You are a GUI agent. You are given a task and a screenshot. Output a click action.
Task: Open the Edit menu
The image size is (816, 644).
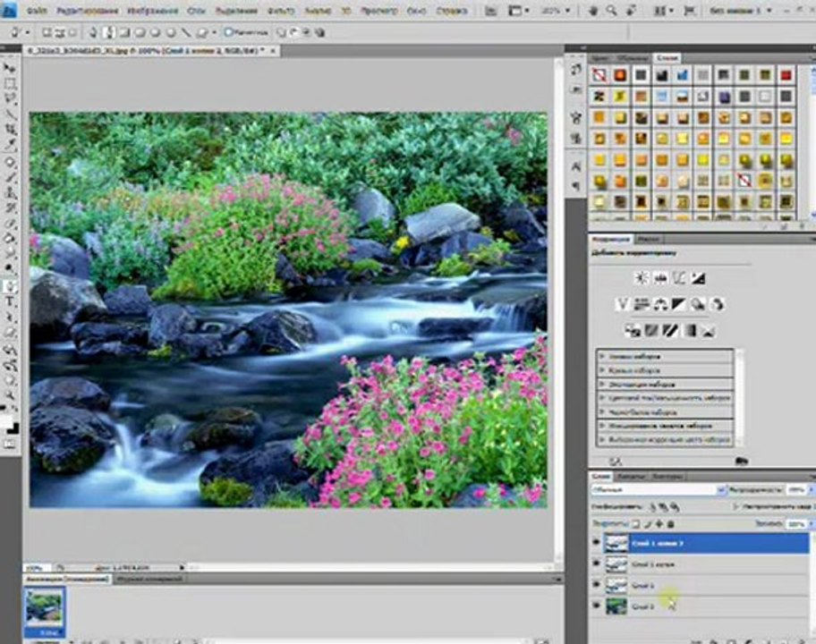[x=87, y=11]
